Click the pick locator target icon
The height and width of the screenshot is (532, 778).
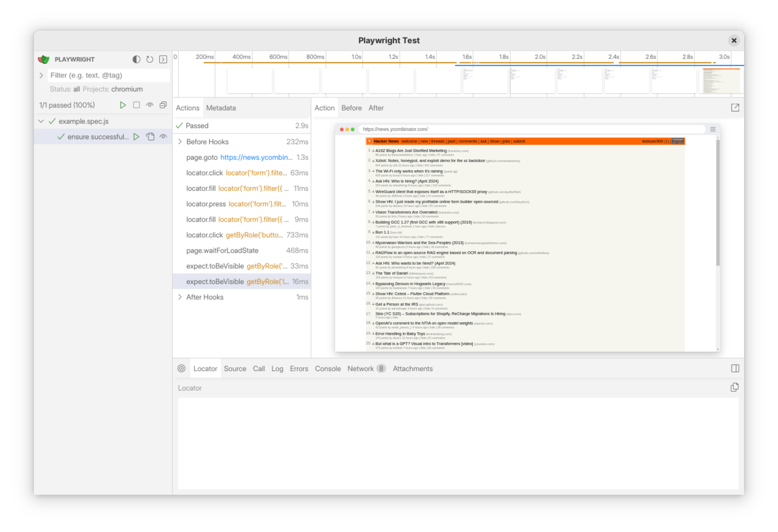pyautogui.click(x=181, y=368)
